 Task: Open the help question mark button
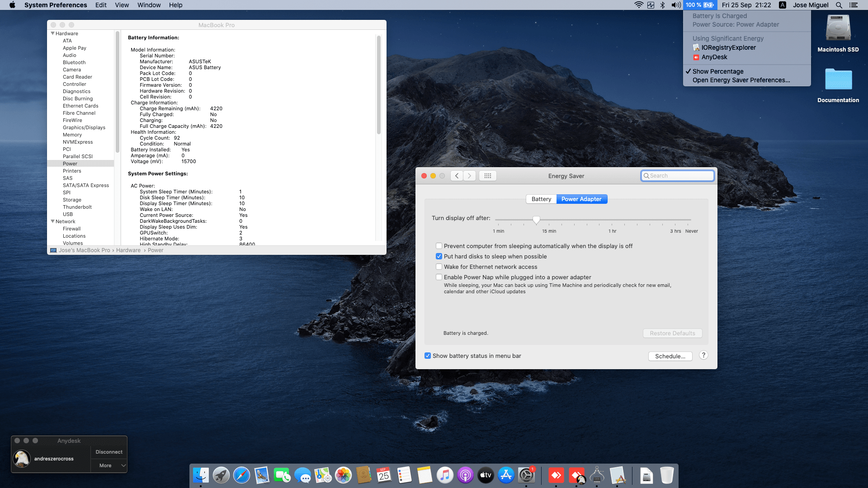pyautogui.click(x=703, y=355)
